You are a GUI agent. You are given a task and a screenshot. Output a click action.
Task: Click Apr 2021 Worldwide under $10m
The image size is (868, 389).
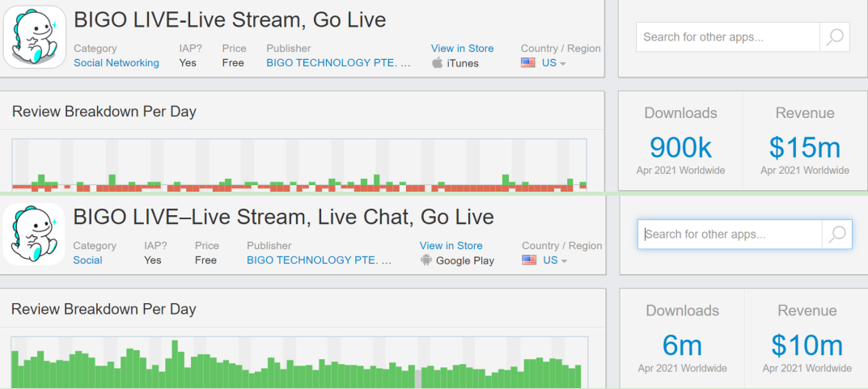(807, 368)
